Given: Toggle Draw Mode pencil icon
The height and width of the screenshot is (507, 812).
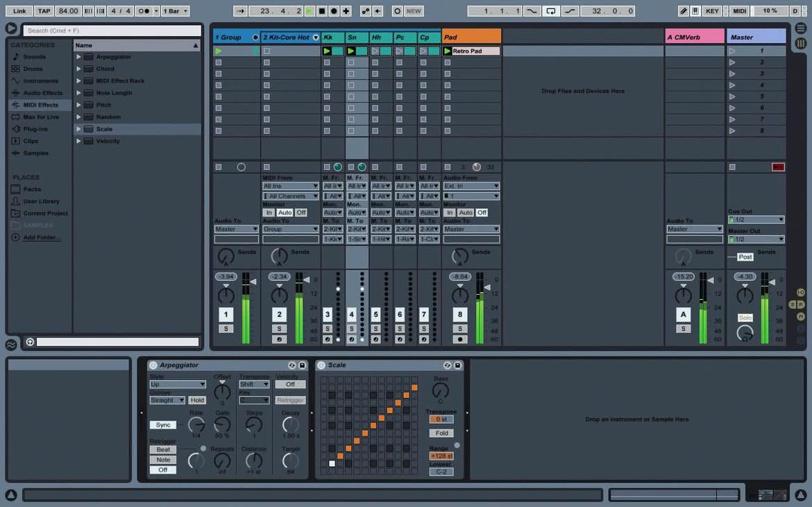Looking at the screenshot, I should pyautogui.click(x=684, y=11).
